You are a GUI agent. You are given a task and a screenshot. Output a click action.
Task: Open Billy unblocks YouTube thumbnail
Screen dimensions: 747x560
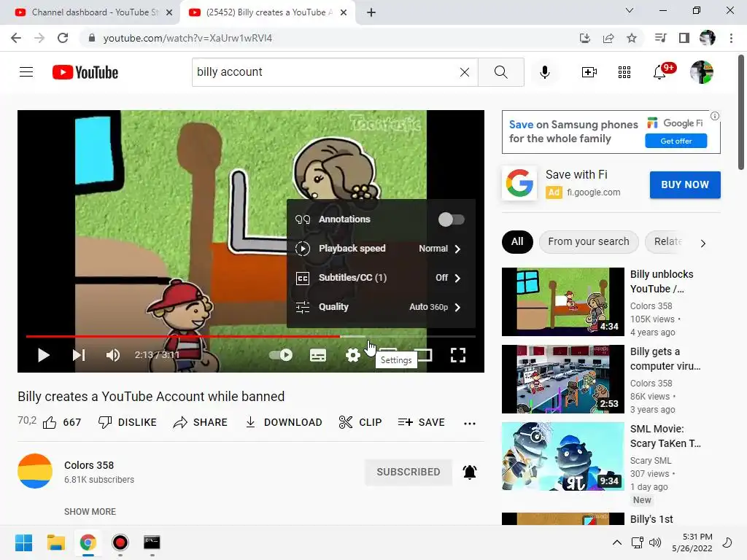click(563, 302)
